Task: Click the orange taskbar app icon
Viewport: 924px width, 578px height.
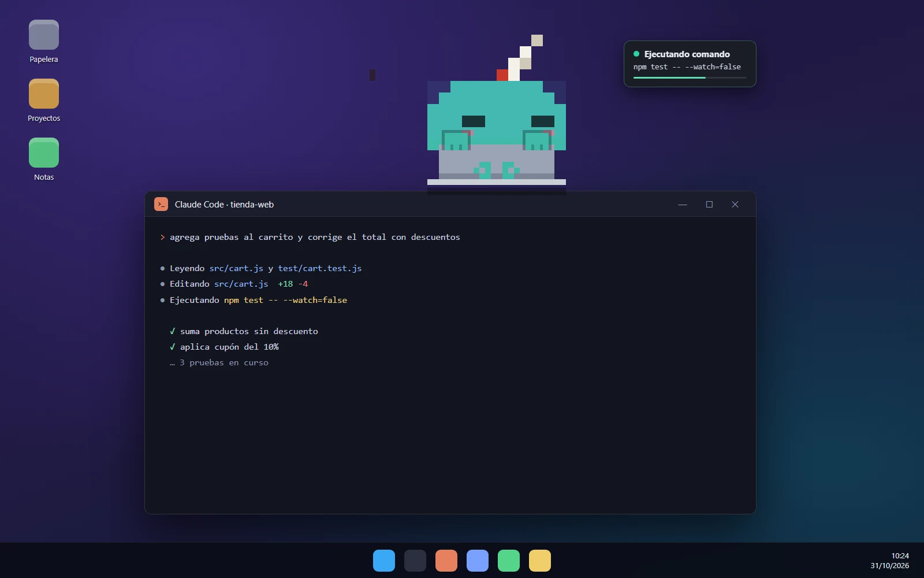Action: click(446, 561)
